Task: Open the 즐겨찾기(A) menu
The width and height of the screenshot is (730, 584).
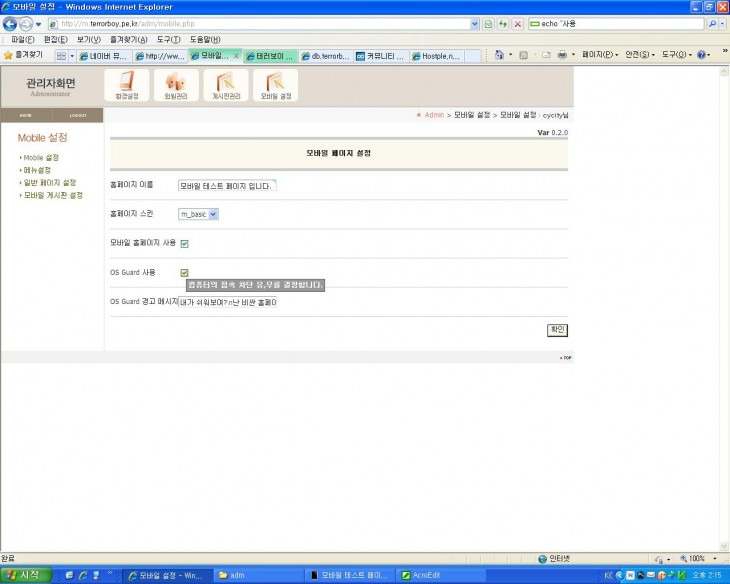Action: (128, 40)
